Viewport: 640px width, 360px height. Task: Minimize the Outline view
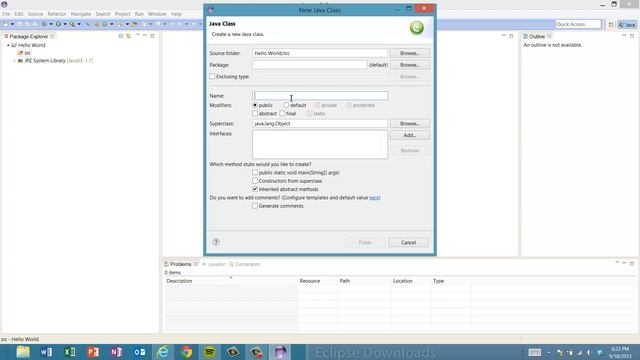(624, 36)
